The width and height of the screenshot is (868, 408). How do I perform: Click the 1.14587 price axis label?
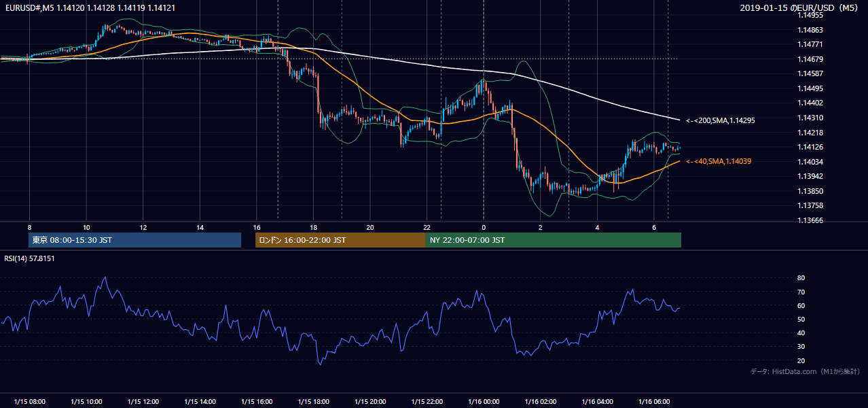tap(810, 73)
